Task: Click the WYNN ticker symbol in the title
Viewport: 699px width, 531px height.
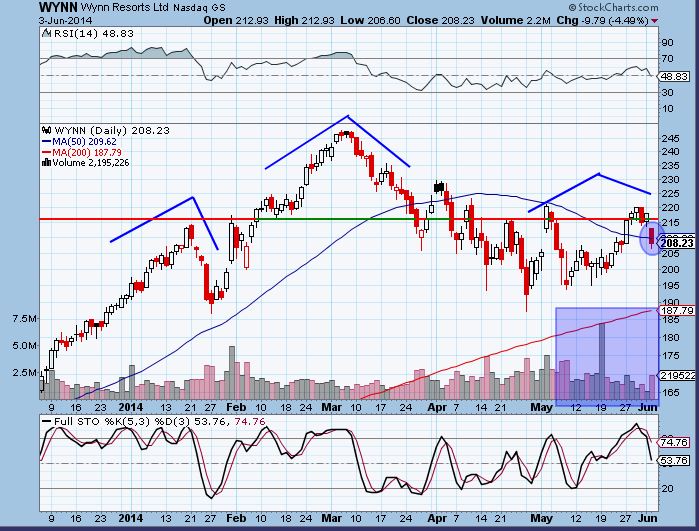Action: click(58, 7)
